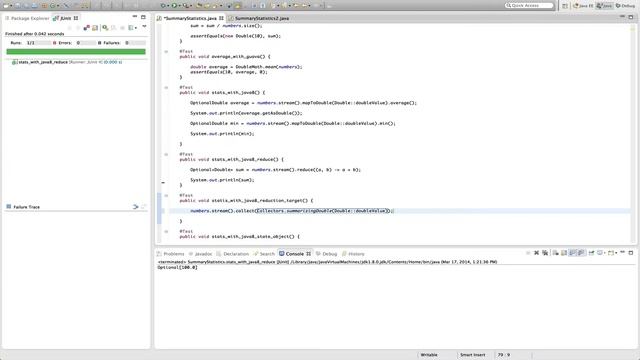Click the green Run toolbar icon
Image resolution: width=640 pixels, height=360 pixels.
point(174,6)
